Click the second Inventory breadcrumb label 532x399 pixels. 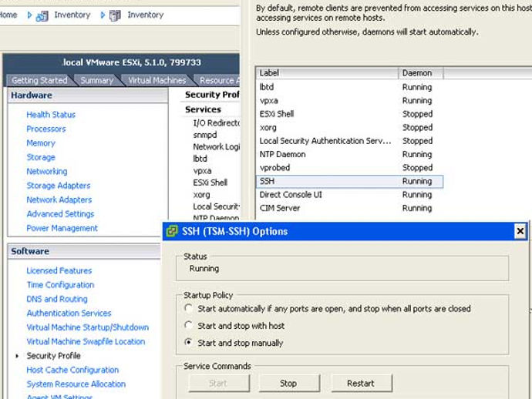pyautogui.click(x=146, y=15)
